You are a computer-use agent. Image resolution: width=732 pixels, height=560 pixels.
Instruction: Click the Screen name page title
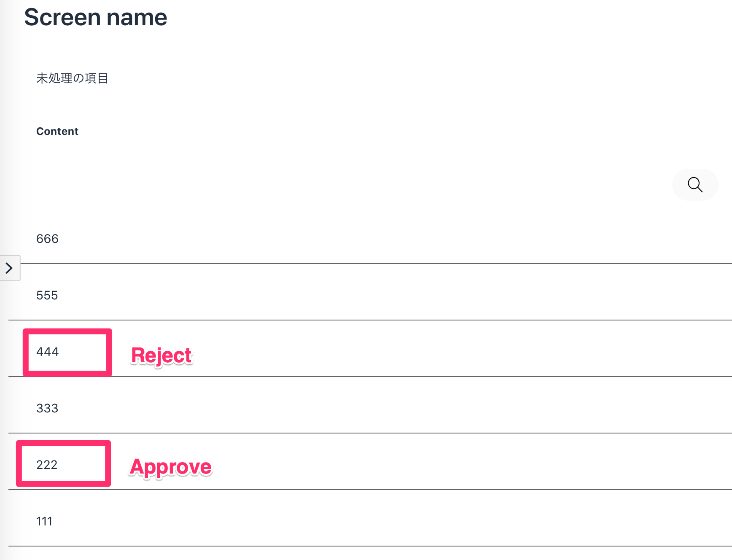[x=96, y=18]
